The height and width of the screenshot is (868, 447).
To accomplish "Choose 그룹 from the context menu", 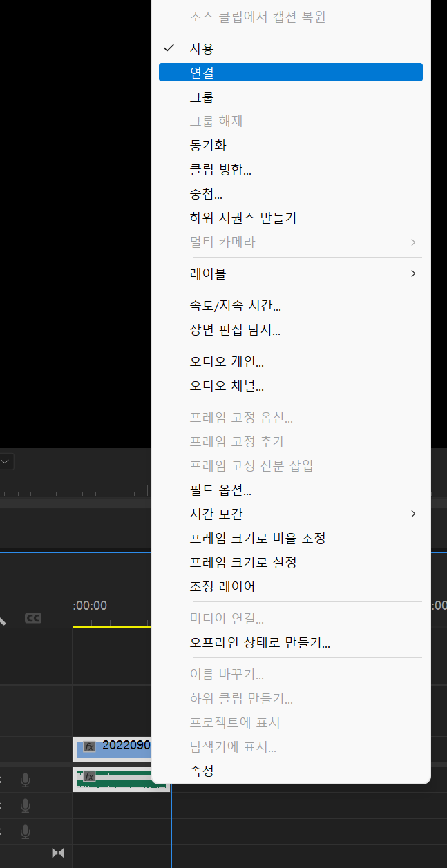I will 290,97.
